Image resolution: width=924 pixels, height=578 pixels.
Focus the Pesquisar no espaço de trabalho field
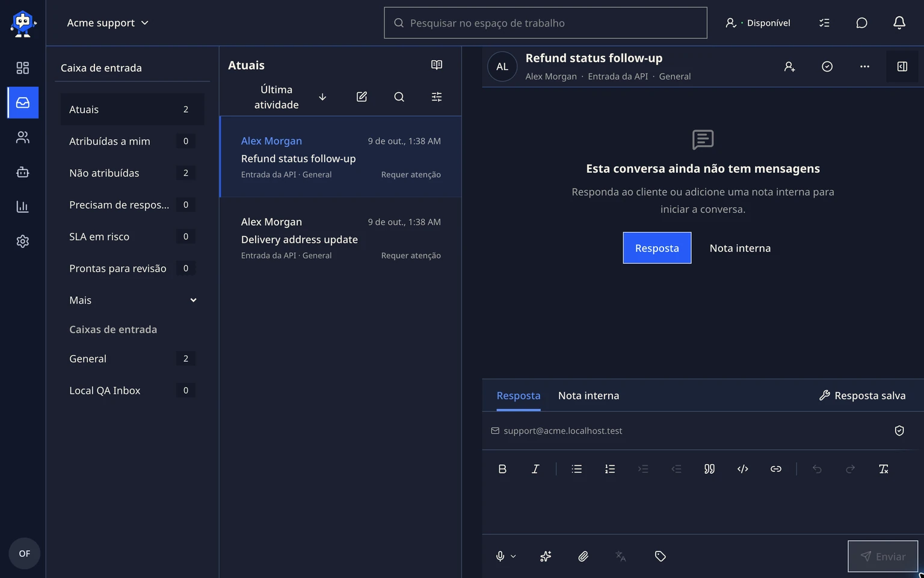point(546,23)
